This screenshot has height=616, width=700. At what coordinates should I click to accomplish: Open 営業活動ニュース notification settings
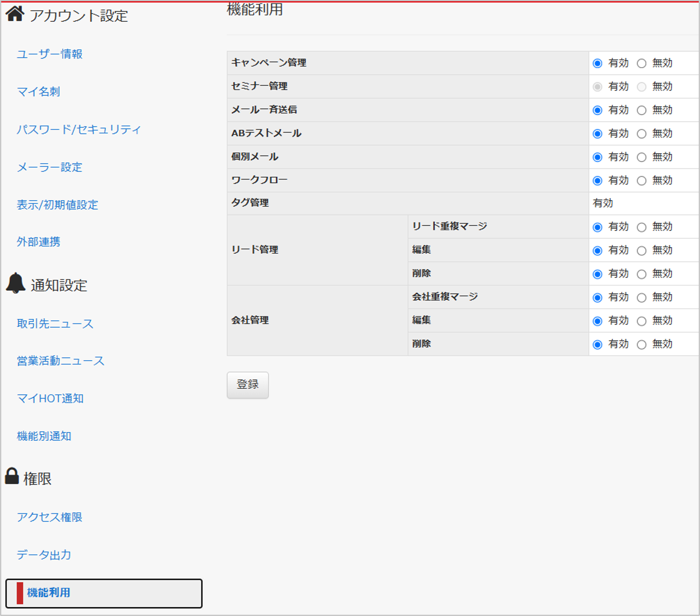[61, 361]
